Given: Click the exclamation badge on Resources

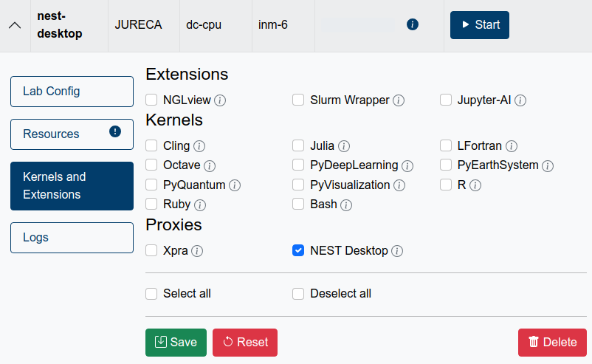Looking at the screenshot, I should coord(115,131).
